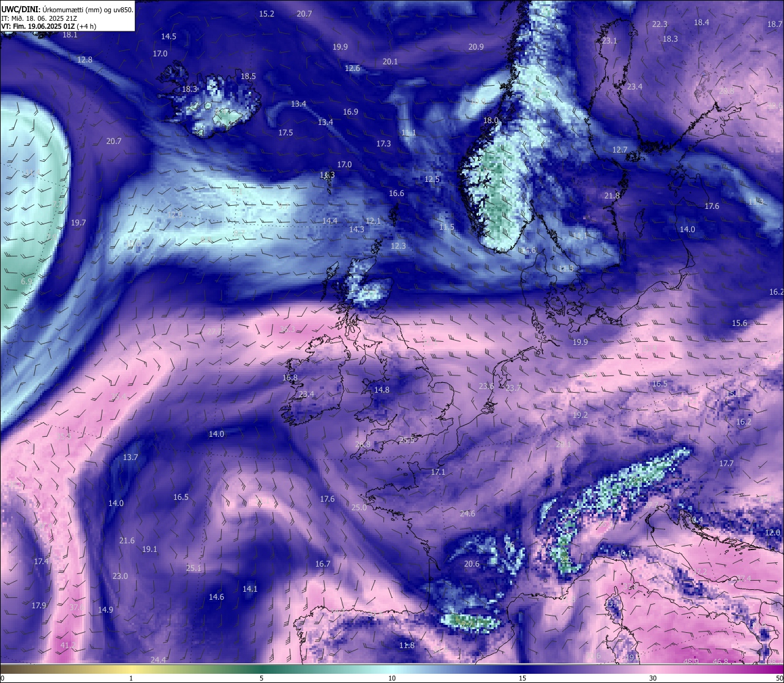Screen dimensions: 784x683
Task: Click the colorbar label 30
Action: pos(653,678)
